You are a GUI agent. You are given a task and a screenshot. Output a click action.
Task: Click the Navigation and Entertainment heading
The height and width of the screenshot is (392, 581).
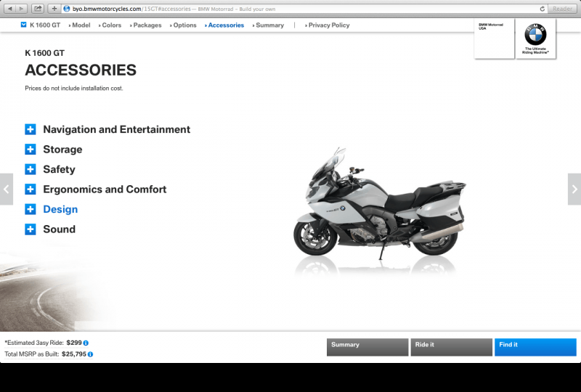(x=117, y=129)
